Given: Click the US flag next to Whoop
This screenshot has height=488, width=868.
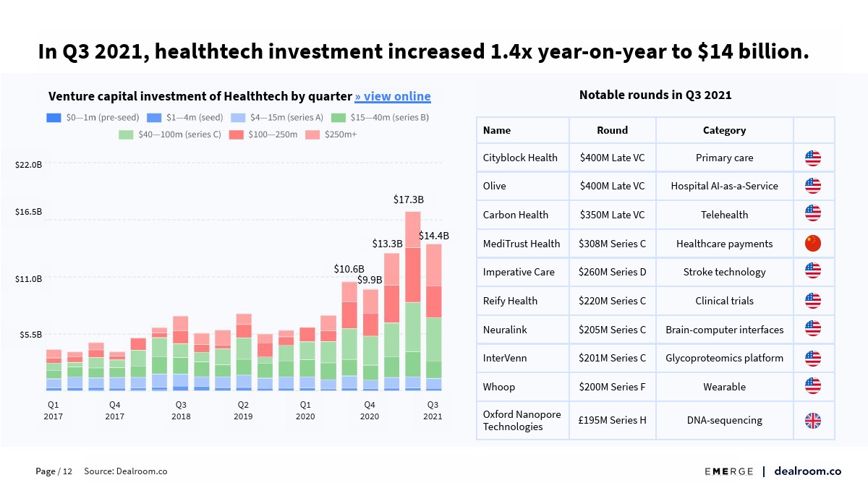Looking at the screenshot, I should 813,387.
